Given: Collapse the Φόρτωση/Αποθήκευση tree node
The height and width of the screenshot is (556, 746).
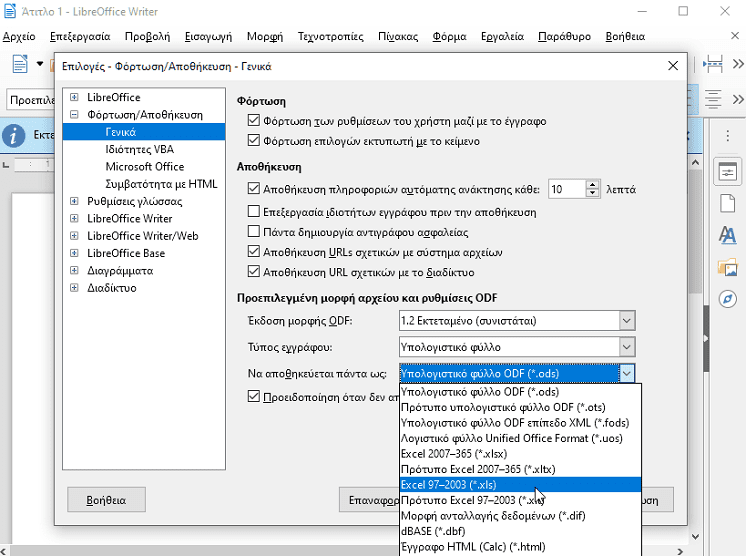Looking at the screenshot, I should tap(74, 115).
